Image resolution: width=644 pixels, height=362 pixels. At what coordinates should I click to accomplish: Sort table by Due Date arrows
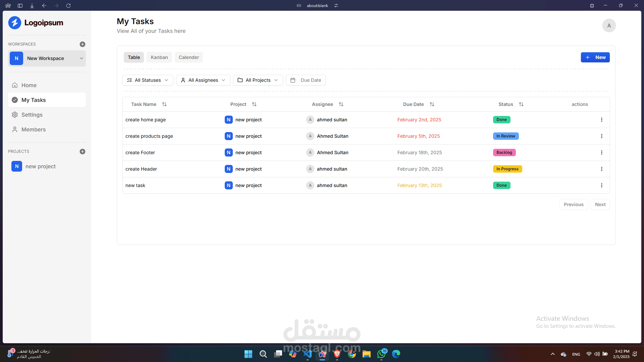432,104
